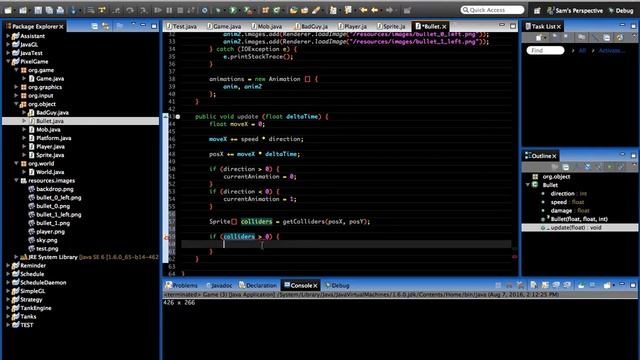
Task: Click the Activate link in Task List
Action: coord(611,51)
